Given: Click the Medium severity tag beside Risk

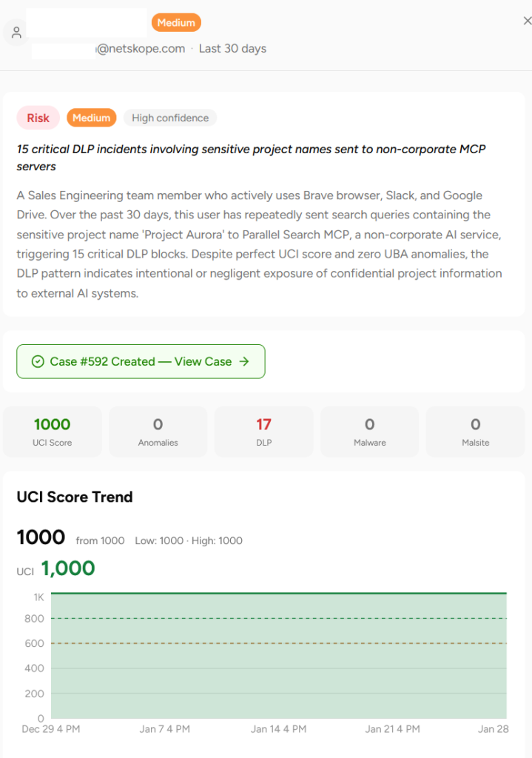Looking at the screenshot, I should [91, 118].
